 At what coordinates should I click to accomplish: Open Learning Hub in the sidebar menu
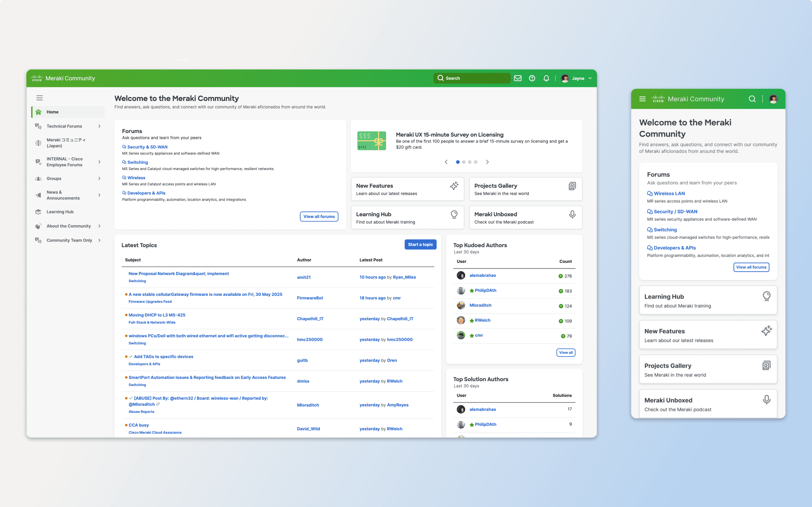pyautogui.click(x=60, y=212)
